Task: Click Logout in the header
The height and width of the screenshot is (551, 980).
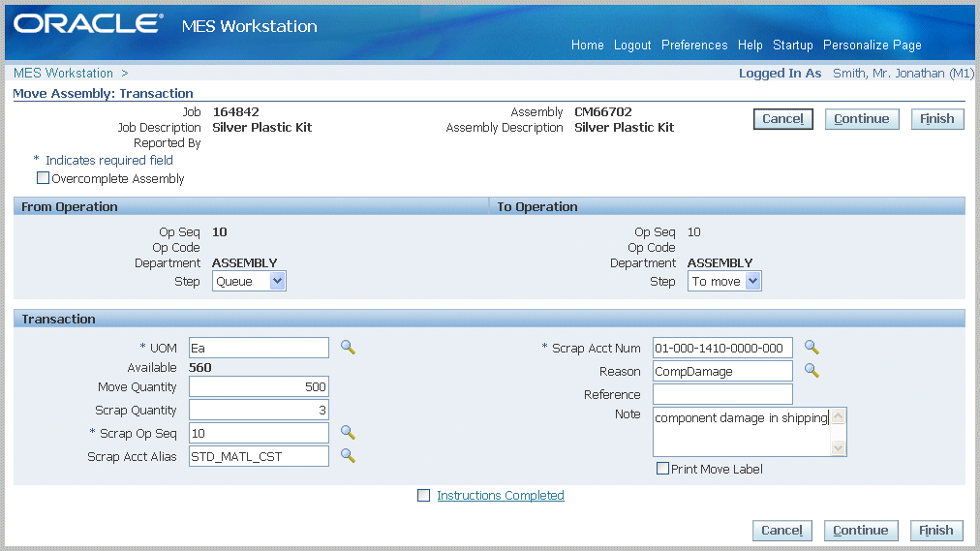Action: pyautogui.click(x=632, y=45)
